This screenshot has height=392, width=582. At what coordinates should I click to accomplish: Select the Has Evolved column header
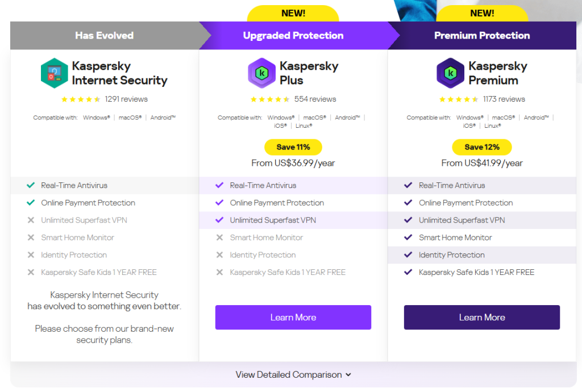(104, 35)
